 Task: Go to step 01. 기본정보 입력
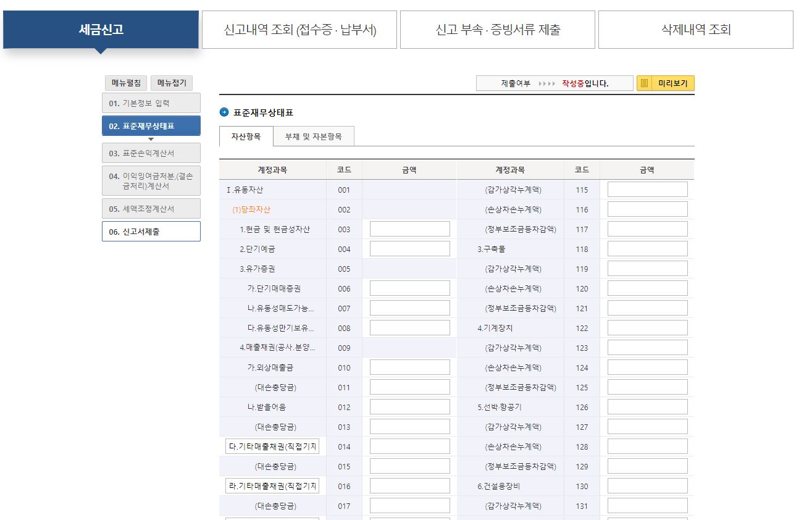[151, 103]
